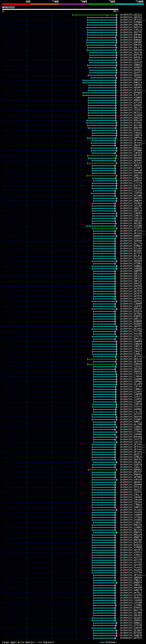This screenshot has height=644, width=146.
Task: Click the red ~20% identity legend segment
Action: pyautogui.click(x=16, y=4)
